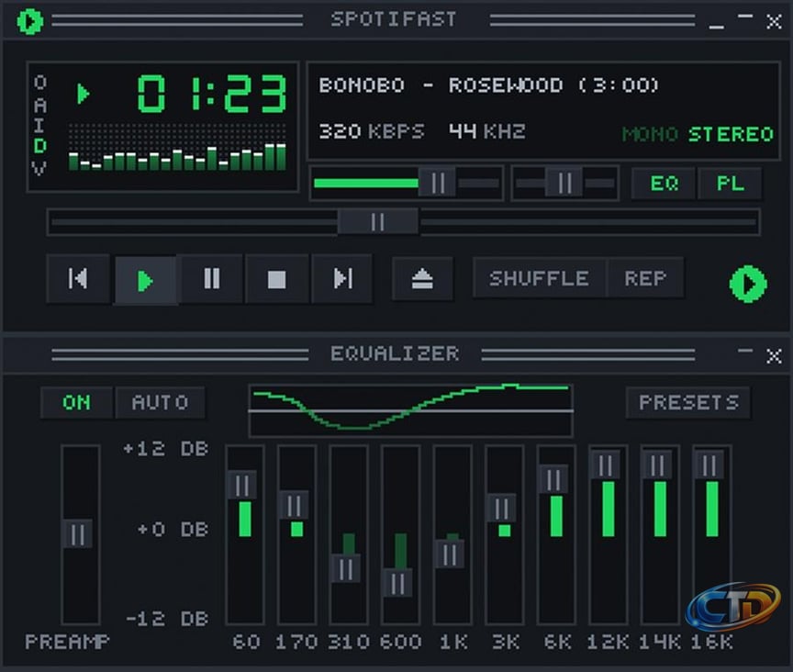This screenshot has width=793, height=672.
Task: Click the 3K band slider handle
Action: pyautogui.click(x=501, y=508)
